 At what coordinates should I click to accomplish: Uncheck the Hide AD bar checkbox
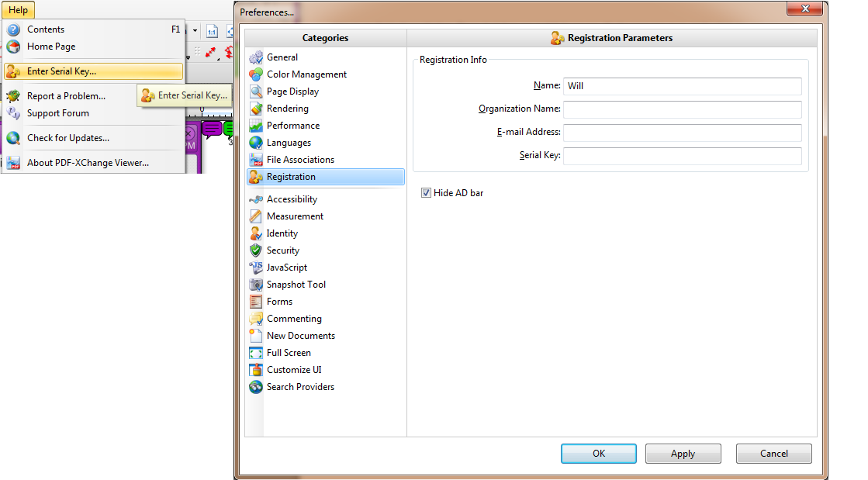[x=426, y=192]
